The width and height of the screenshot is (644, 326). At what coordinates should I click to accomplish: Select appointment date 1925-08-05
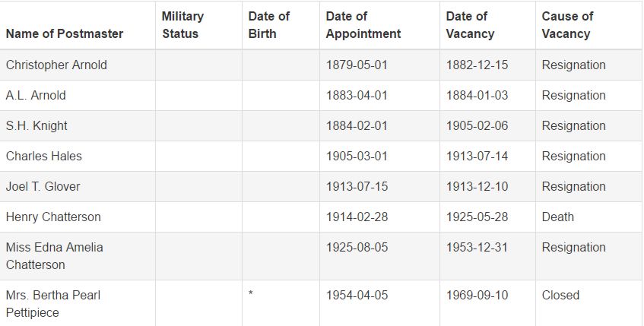(x=357, y=247)
